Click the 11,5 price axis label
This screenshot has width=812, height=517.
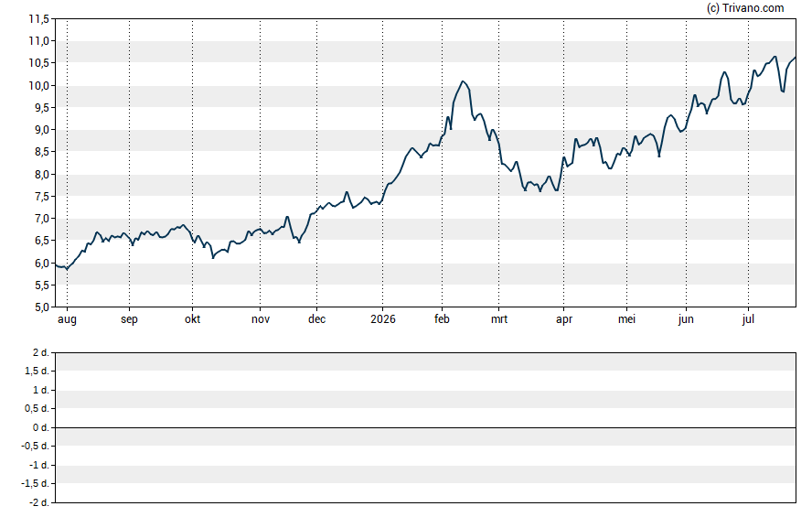click(x=38, y=19)
